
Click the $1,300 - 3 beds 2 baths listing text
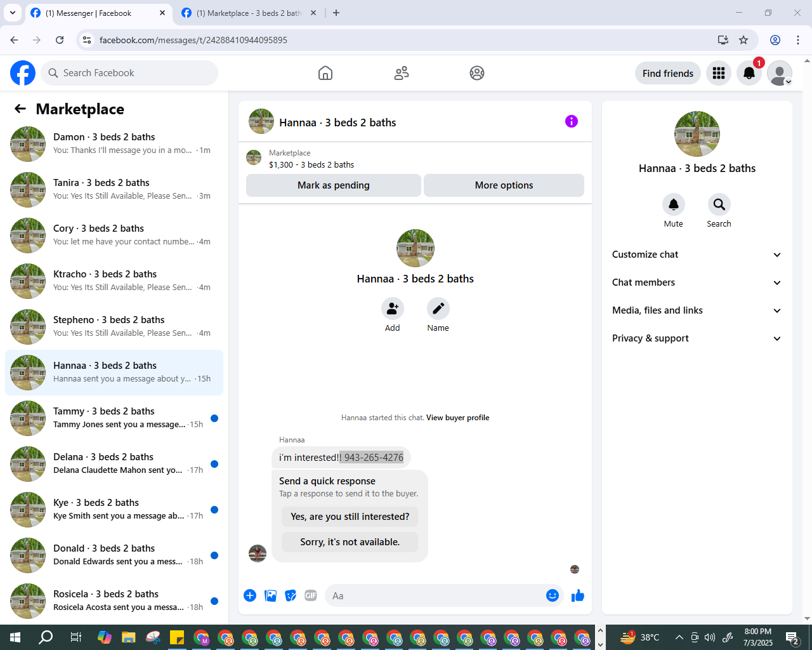coord(311,164)
